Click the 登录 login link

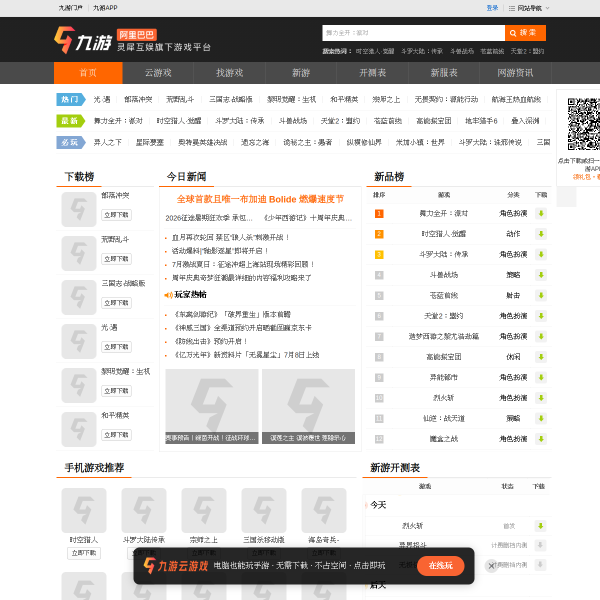pos(492,8)
